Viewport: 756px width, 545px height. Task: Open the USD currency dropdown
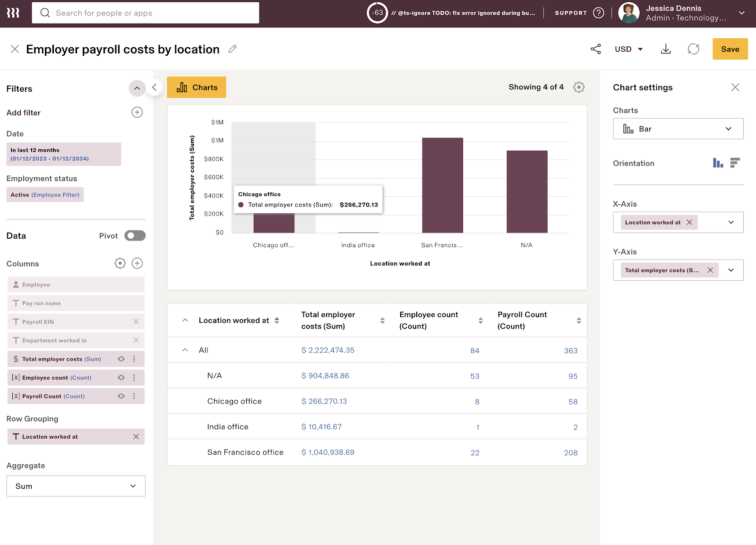pos(628,49)
